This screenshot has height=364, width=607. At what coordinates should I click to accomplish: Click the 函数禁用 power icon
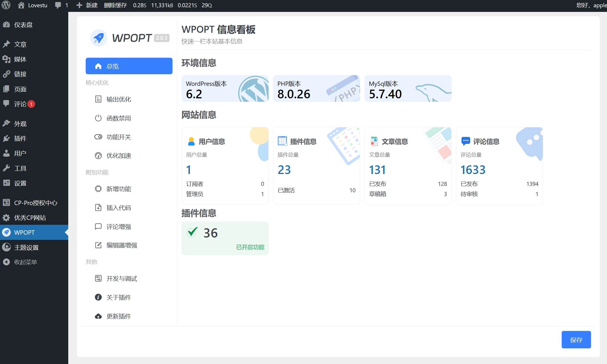coord(98,118)
